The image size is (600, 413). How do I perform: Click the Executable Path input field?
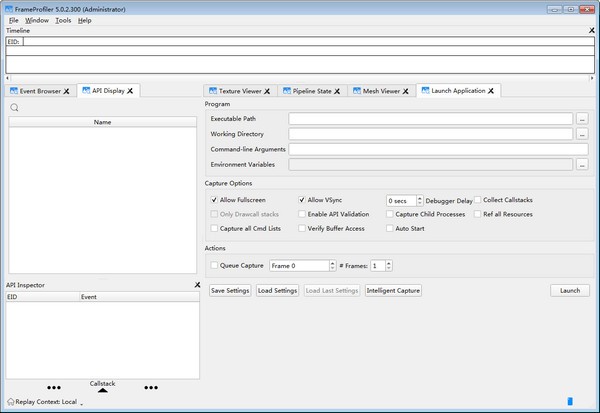click(x=430, y=119)
